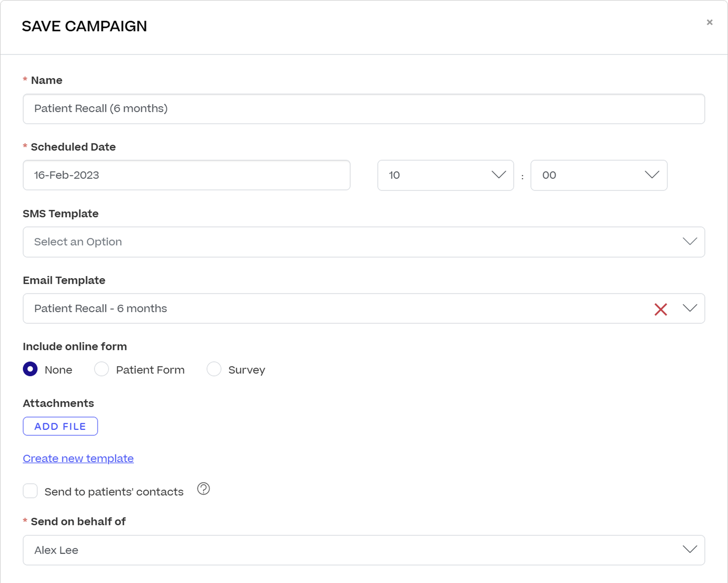Expand the Email Template dropdown arrow
This screenshot has width=728, height=583.
tap(690, 308)
